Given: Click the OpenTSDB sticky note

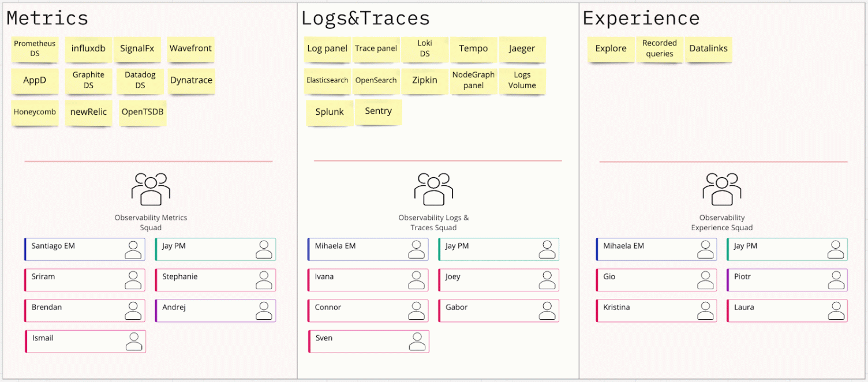Looking at the screenshot, I should 142,113.
